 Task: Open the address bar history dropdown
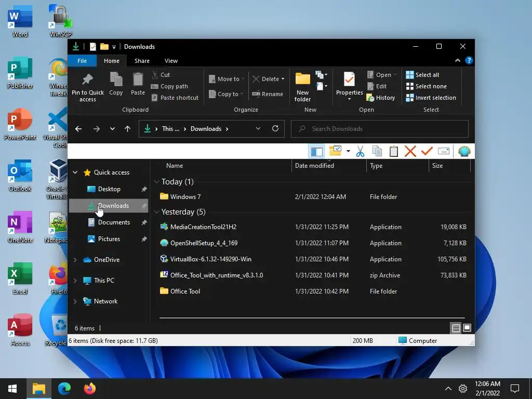pyautogui.click(x=258, y=129)
